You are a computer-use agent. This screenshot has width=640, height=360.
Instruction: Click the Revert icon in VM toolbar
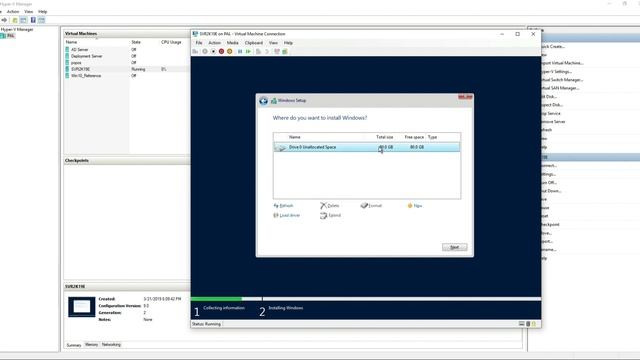267,51
